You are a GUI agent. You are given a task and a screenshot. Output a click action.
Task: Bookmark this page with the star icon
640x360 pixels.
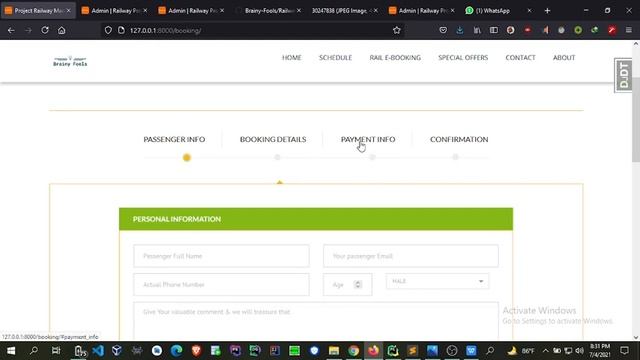pos(397,30)
